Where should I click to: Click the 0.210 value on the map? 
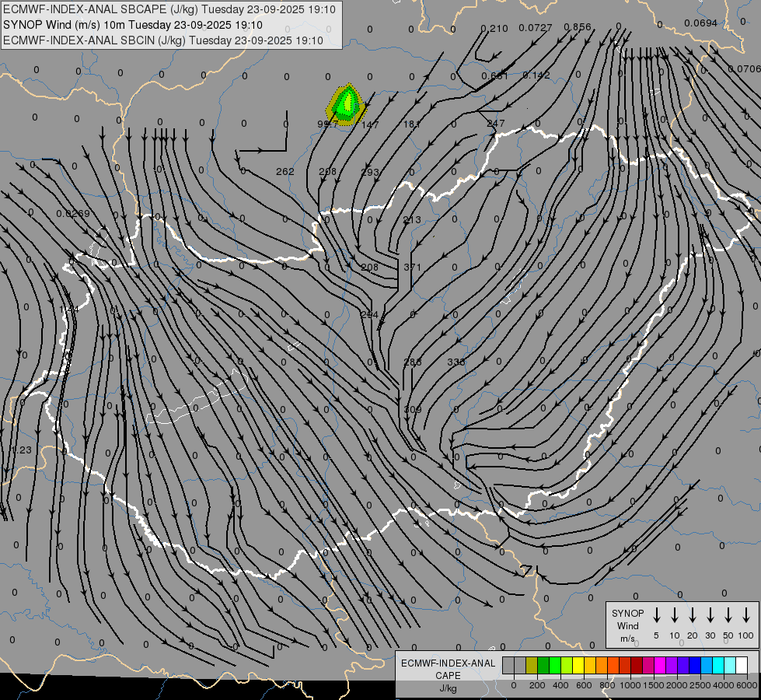click(494, 29)
